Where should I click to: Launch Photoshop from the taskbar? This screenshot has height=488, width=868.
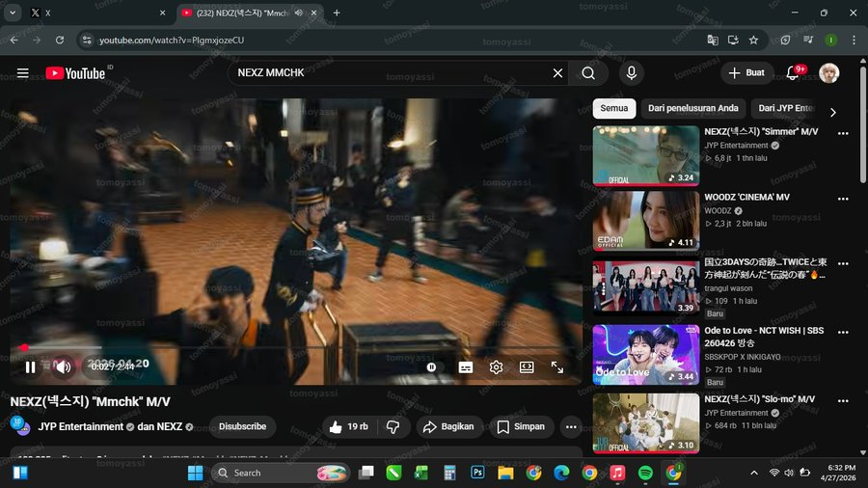[x=477, y=473]
